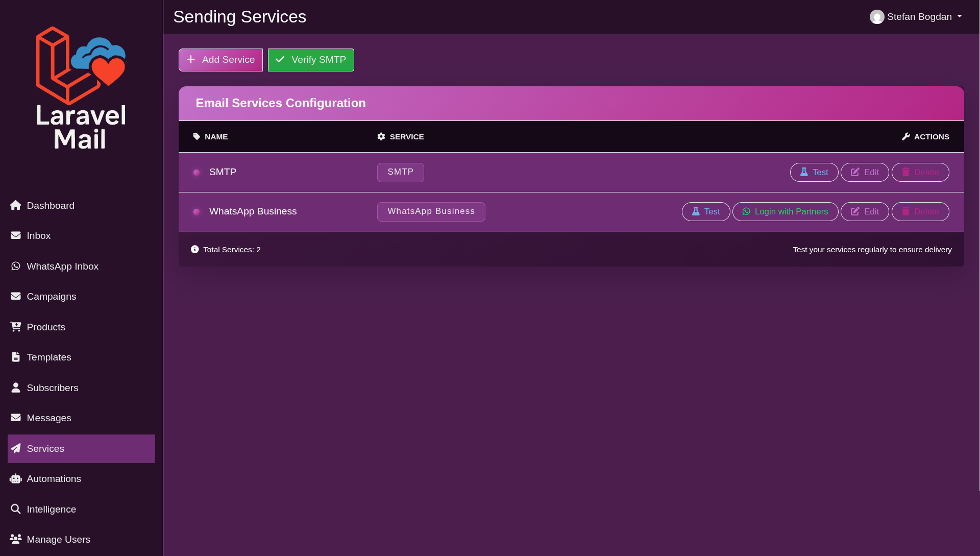This screenshot has width=980, height=556.
Task: Select the Services menu item
Action: click(81, 448)
